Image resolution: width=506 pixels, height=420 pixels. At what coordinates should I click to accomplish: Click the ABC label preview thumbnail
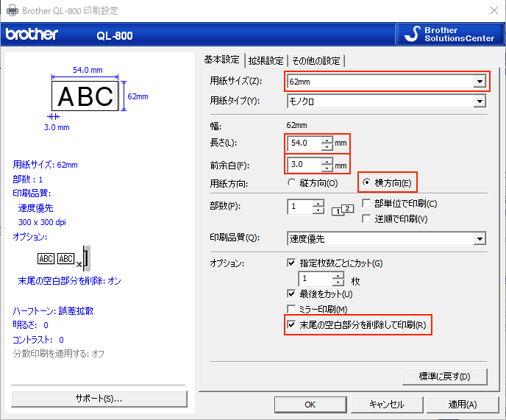coord(85,96)
